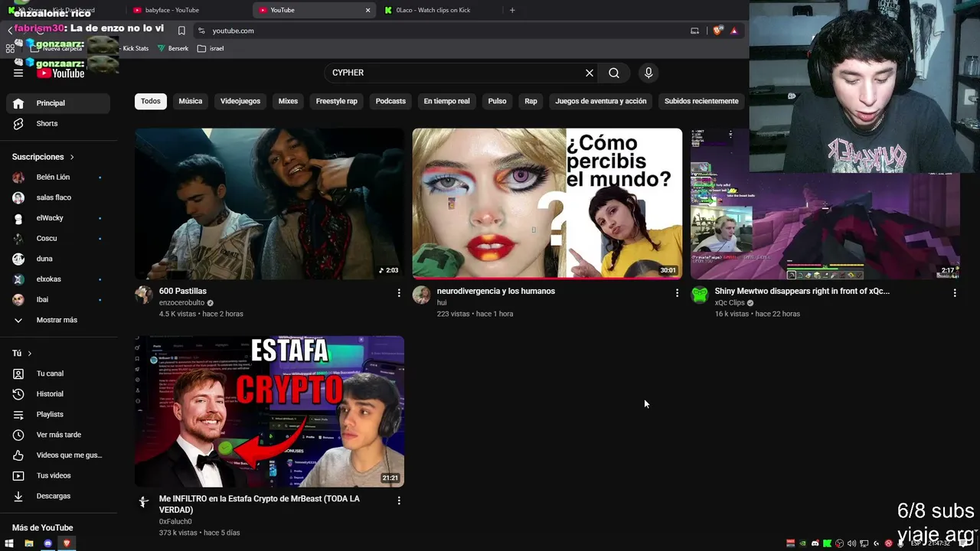Filter by the Podcasts chip

click(x=390, y=101)
